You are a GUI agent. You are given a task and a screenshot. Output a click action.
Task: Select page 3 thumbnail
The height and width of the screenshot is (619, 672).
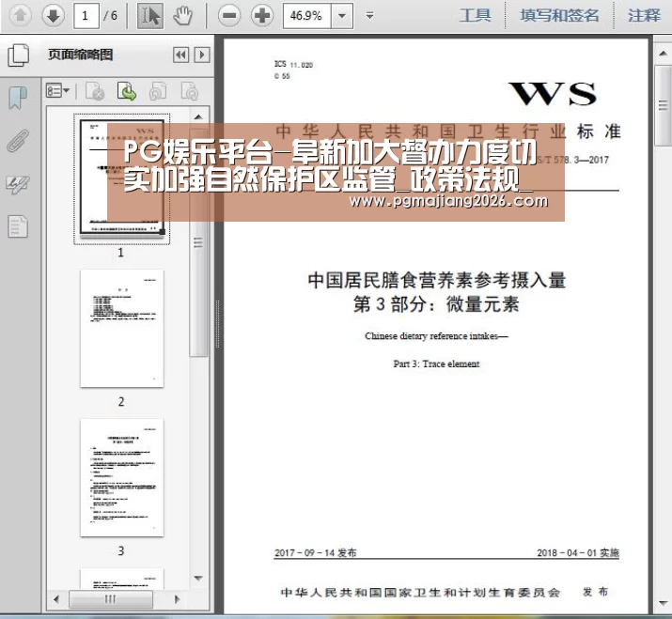tap(122, 478)
